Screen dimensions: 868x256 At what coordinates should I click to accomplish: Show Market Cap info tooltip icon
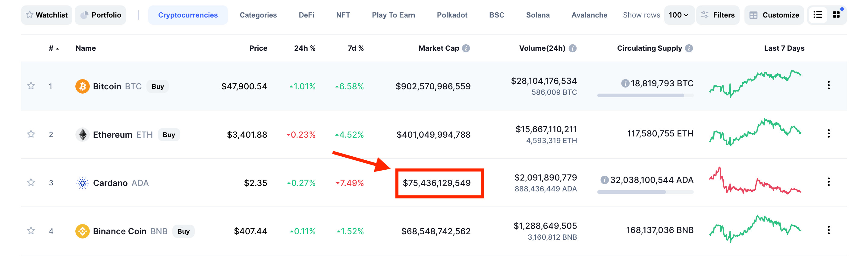click(x=466, y=48)
